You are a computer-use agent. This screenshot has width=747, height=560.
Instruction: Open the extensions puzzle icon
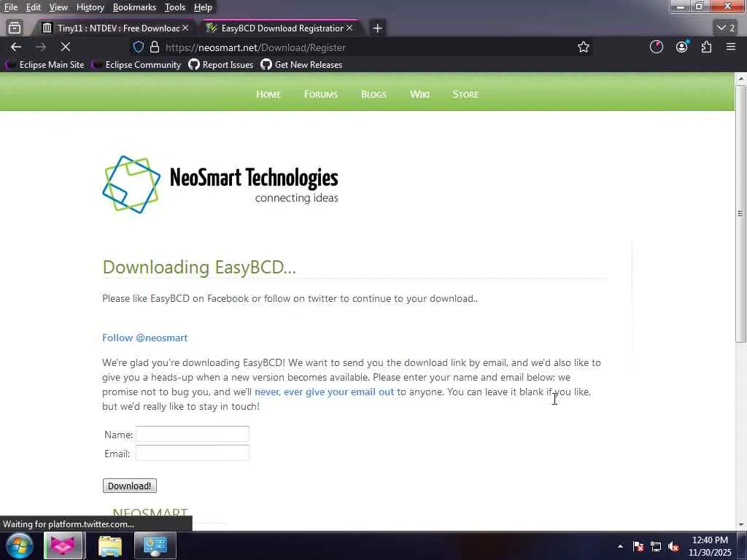(706, 47)
